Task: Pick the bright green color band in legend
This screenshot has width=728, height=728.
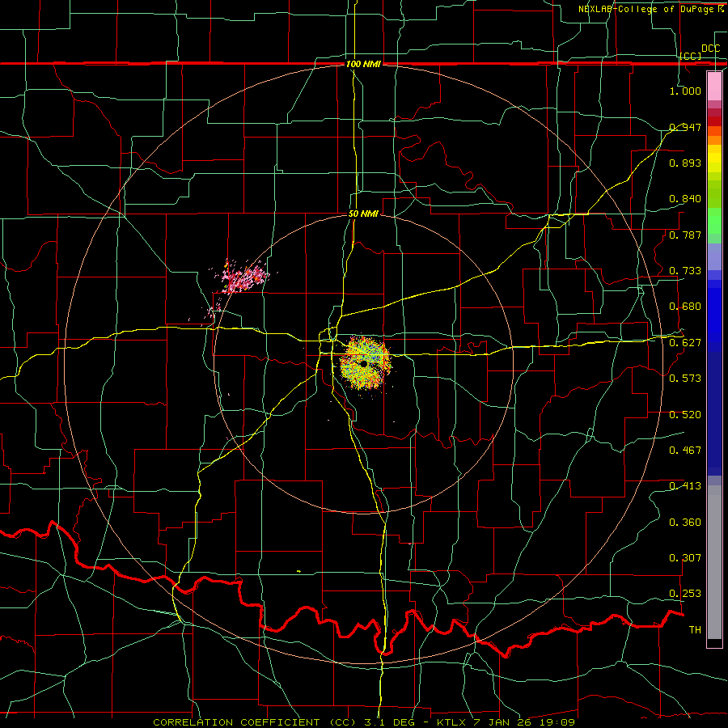Action: tap(714, 221)
